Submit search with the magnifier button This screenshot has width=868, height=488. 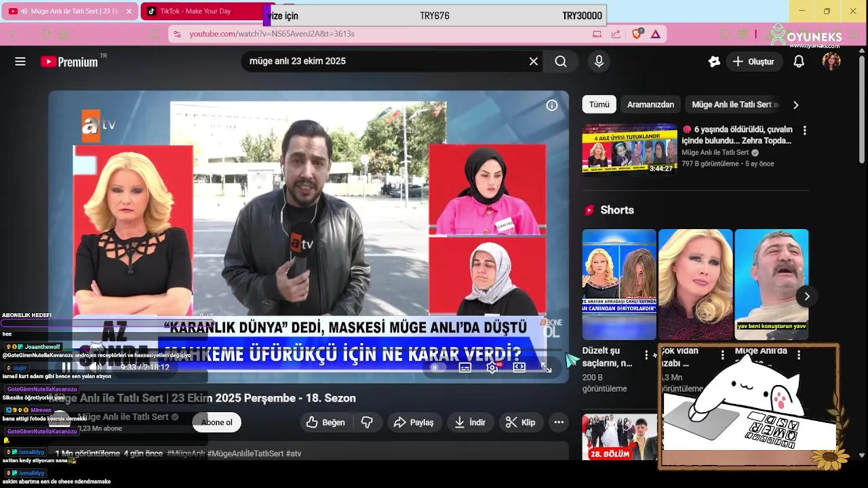click(x=561, y=62)
